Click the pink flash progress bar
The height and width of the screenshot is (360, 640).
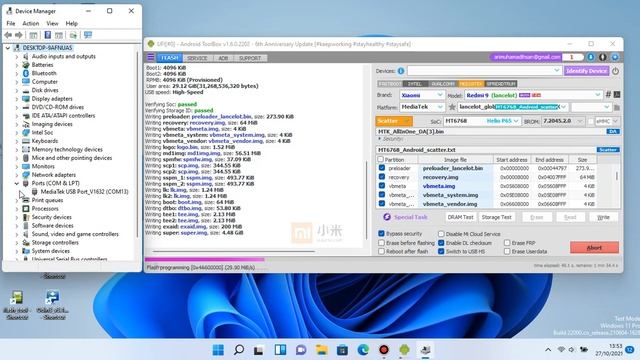pos(204,259)
